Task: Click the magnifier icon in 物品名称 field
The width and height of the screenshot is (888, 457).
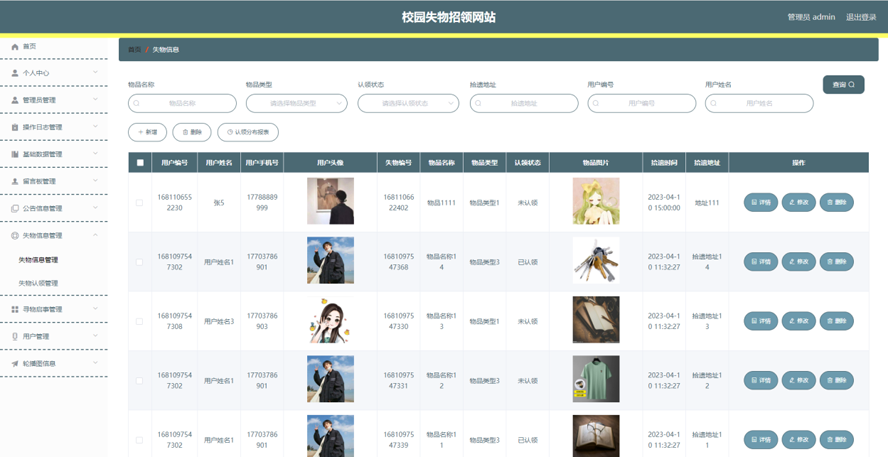Action: tap(138, 103)
